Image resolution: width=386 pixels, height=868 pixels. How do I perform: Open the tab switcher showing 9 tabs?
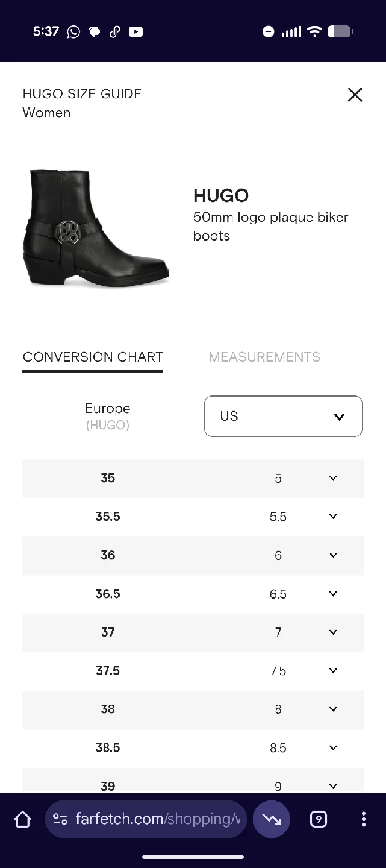318,819
